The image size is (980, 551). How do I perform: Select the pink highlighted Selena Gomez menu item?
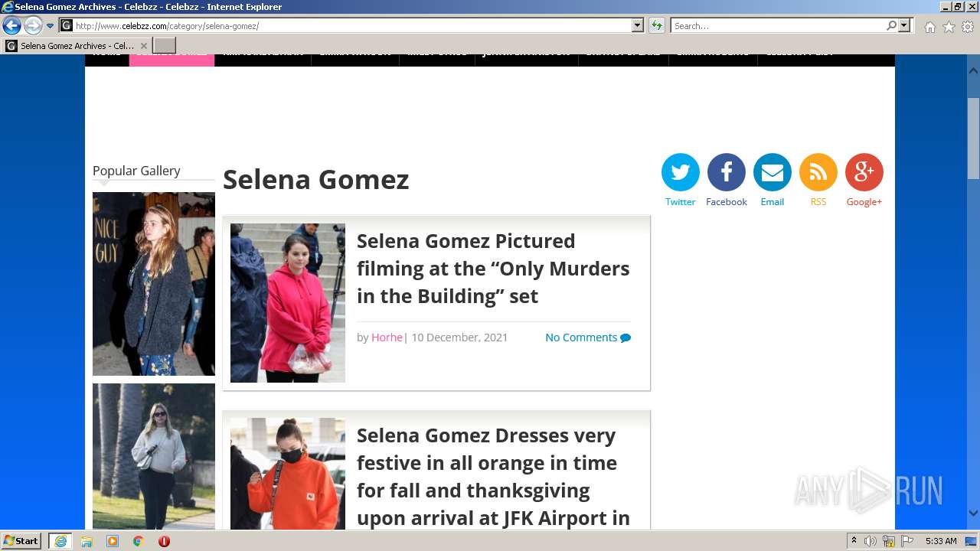click(171, 60)
